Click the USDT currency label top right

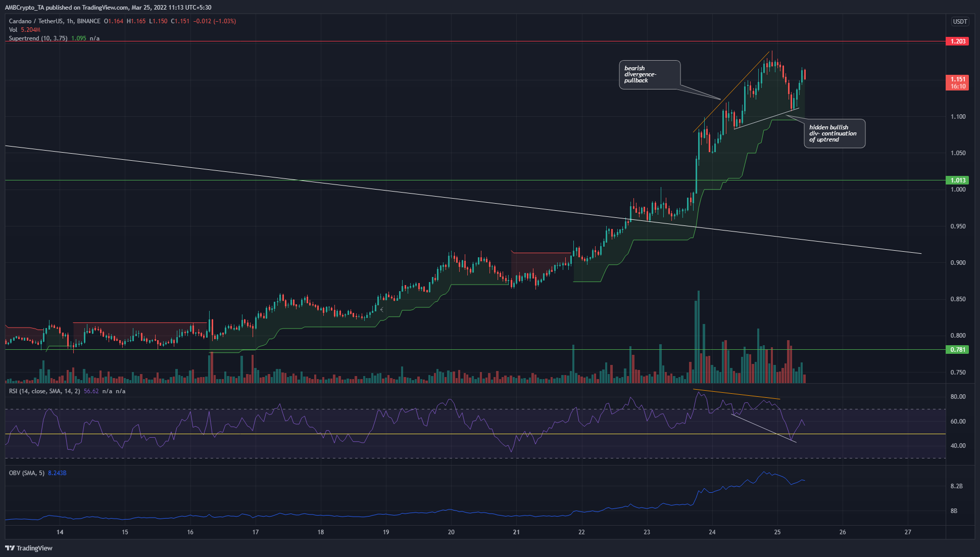959,22
